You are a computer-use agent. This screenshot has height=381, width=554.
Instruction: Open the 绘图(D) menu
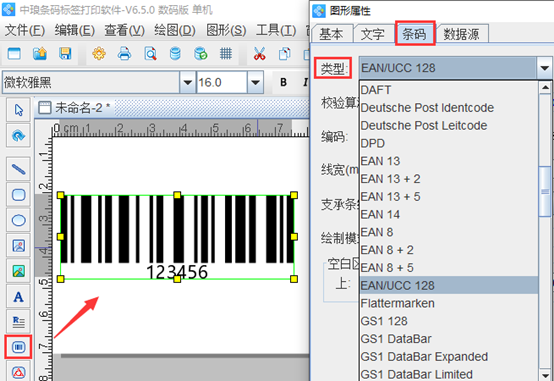[175, 30]
